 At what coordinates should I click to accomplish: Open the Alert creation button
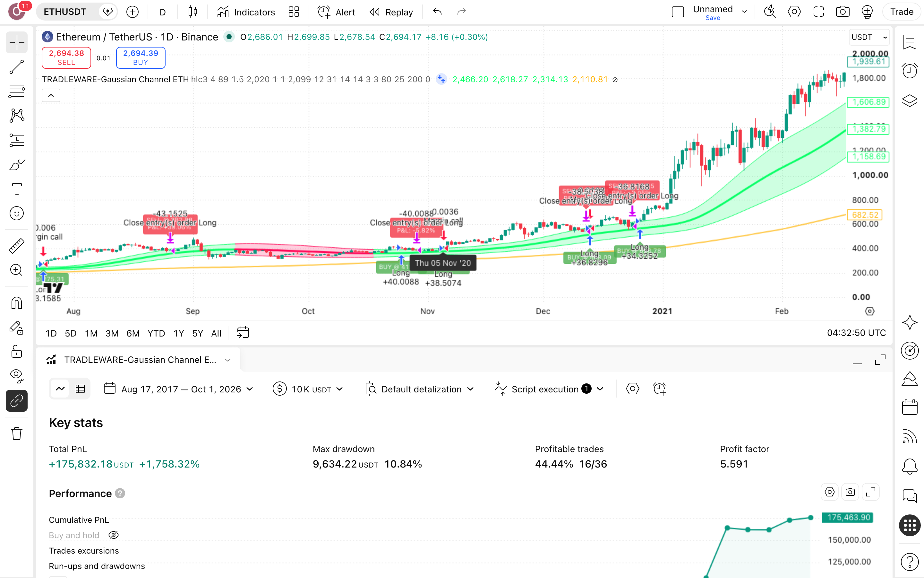pos(336,12)
